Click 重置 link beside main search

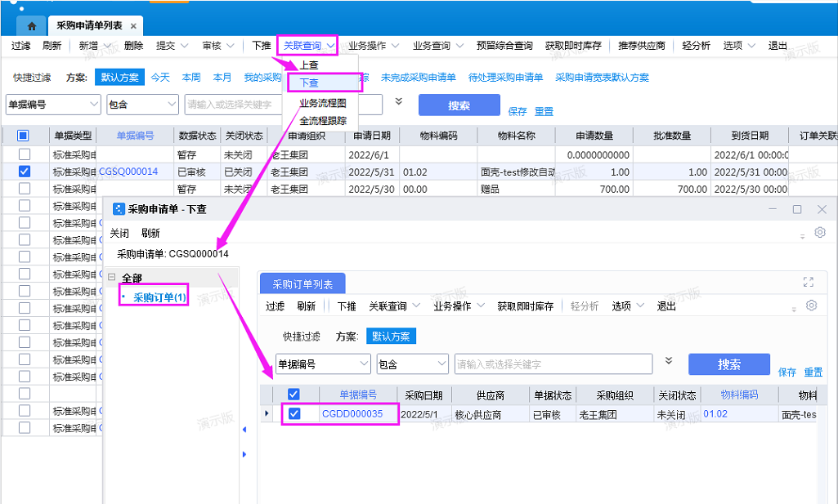point(544,112)
